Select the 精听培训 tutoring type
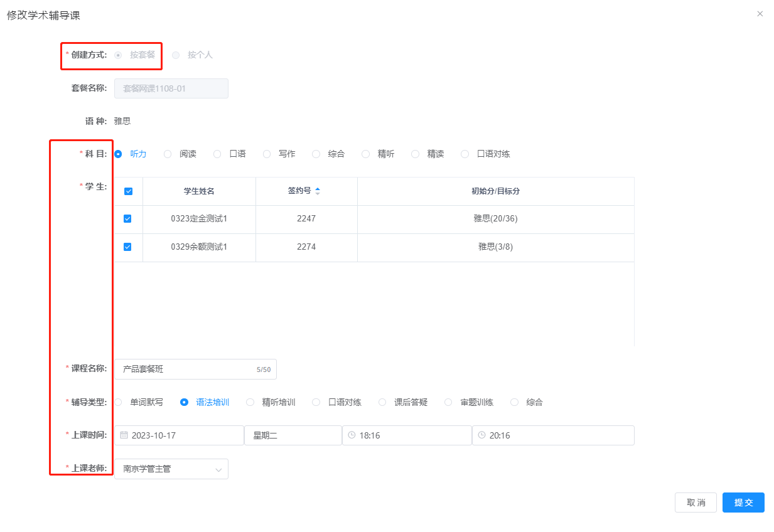The width and height of the screenshot is (774, 532). pyautogui.click(x=250, y=403)
